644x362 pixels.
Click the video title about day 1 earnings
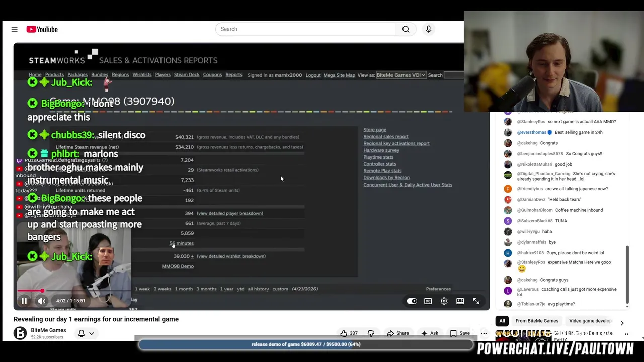pos(96,319)
